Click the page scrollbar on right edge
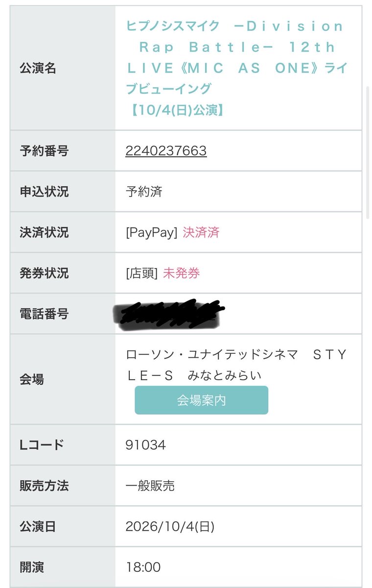Viewport: 372px width, 588px height. pos(368,152)
